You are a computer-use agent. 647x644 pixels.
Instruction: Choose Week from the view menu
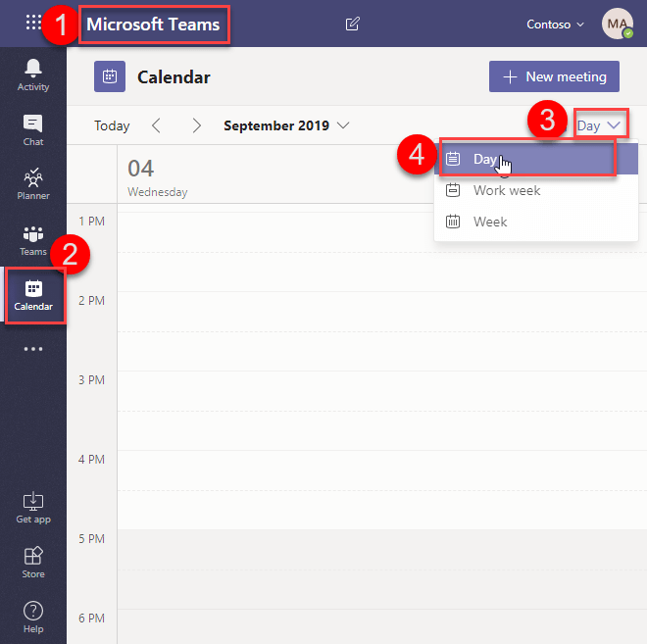coord(489,222)
